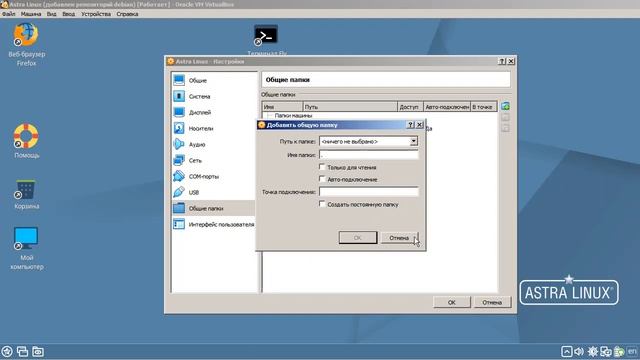Open the network connections tray icon
Screen dimensions: 640x360
pyautogui.click(x=606, y=351)
